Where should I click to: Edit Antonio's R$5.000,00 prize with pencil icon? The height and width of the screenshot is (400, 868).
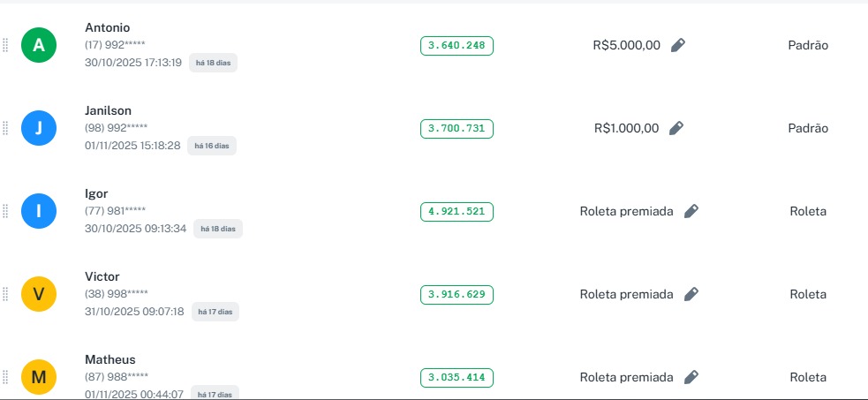[677, 45]
